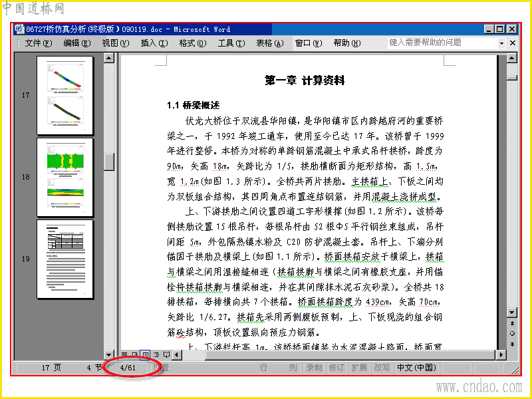Click the 键入需要帮助的问题 help input box

click(442, 43)
